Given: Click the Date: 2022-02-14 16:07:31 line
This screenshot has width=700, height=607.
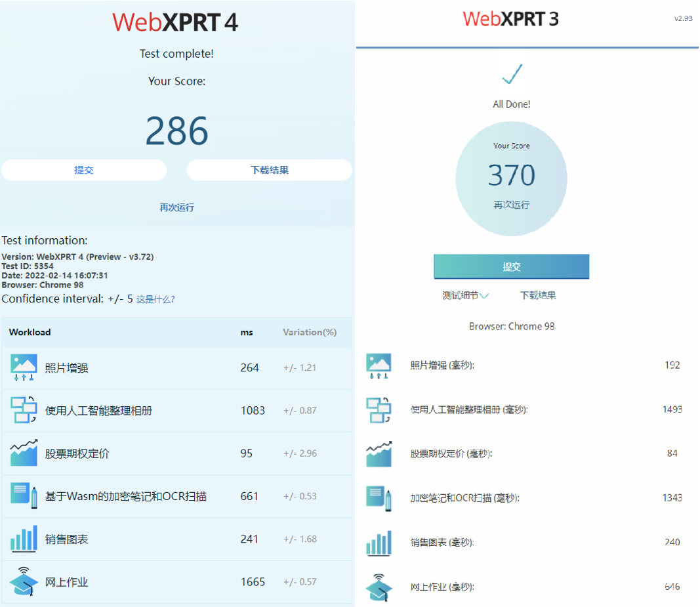Looking at the screenshot, I should click(54, 276).
